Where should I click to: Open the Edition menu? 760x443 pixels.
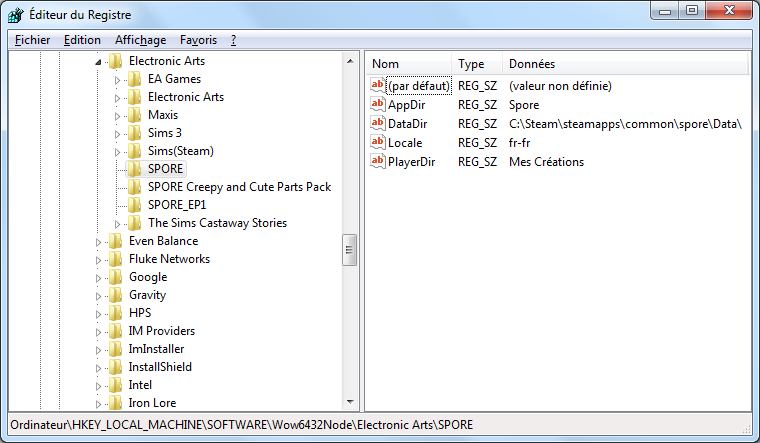click(82, 40)
